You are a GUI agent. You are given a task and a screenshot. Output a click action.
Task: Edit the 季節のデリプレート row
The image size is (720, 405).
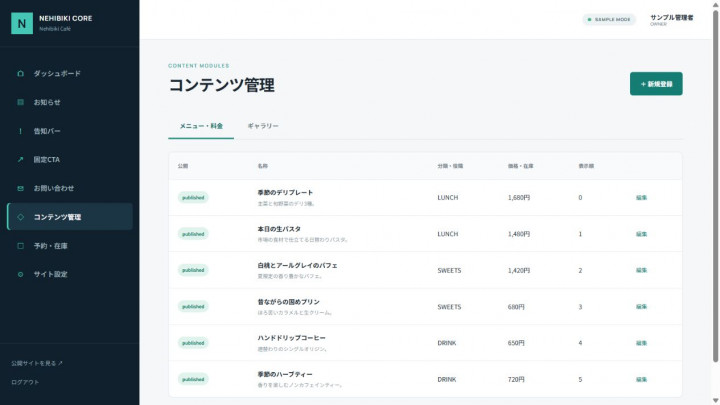pyautogui.click(x=641, y=197)
